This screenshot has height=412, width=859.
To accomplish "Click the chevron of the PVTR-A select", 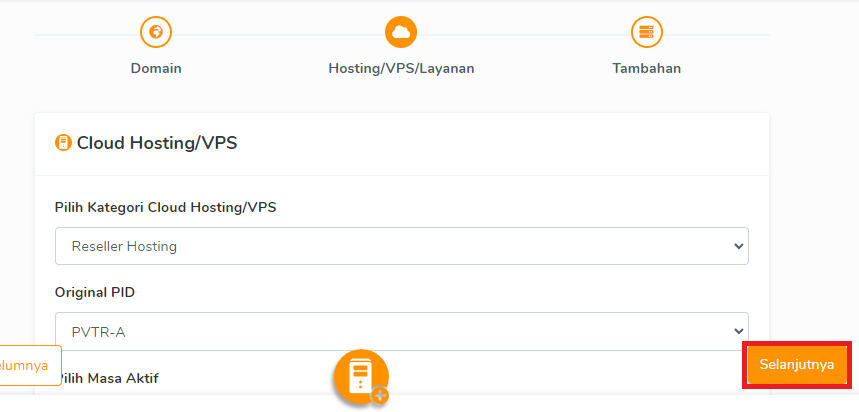I will (738, 331).
